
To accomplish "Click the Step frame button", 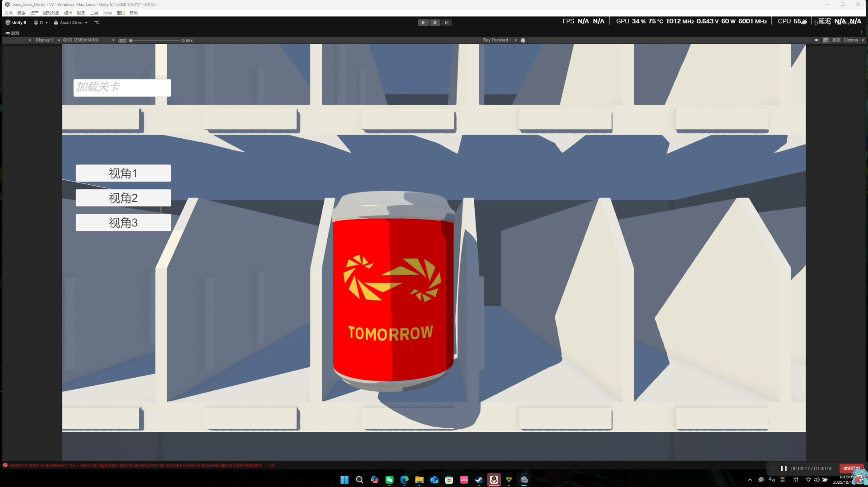I will 446,23.
